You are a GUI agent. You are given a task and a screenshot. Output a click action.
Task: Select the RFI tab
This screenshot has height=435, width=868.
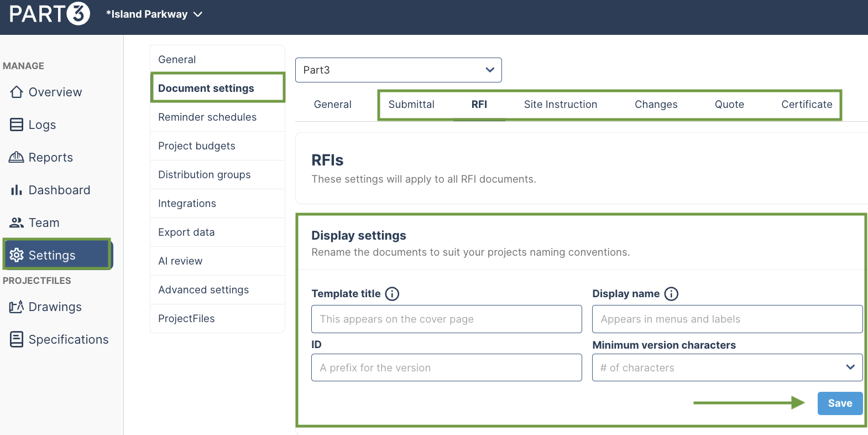click(479, 105)
